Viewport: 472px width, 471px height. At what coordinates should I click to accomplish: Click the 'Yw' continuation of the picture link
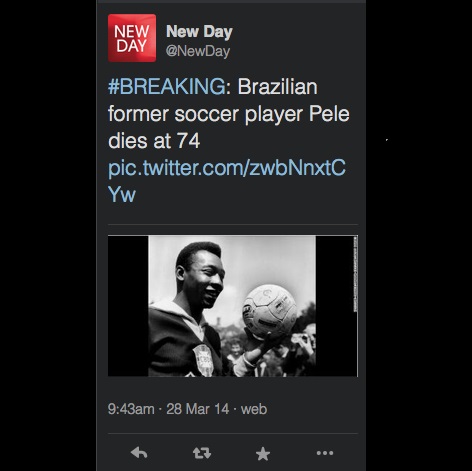[x=122, y=195]
